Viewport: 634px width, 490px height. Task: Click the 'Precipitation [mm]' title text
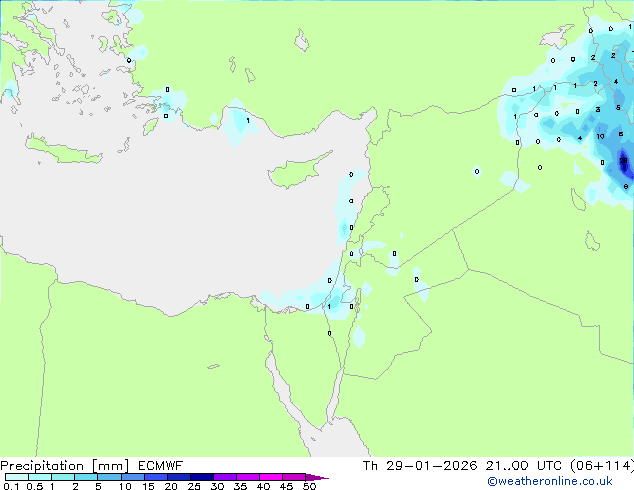[x=64, y=466]
